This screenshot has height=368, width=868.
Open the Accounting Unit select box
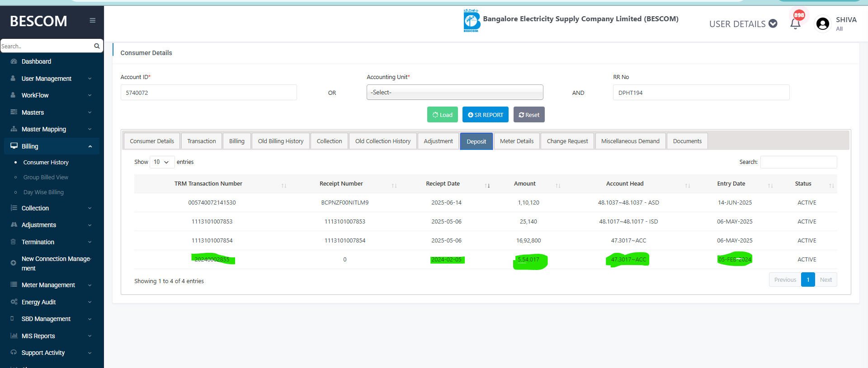click(454, 92)
